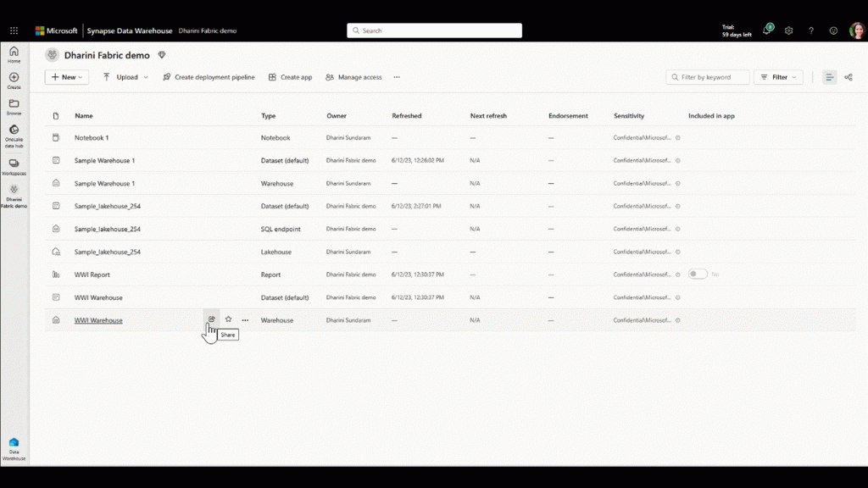Open the Create sidebar icon
This screenshot has width=868, height=488.
14,80
